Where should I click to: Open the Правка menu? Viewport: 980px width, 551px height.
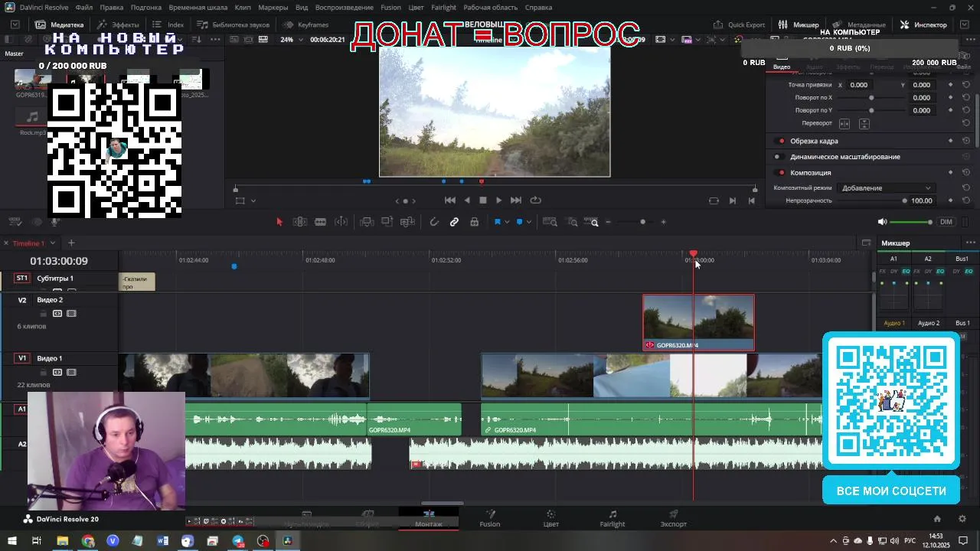[x=112, y=8]
